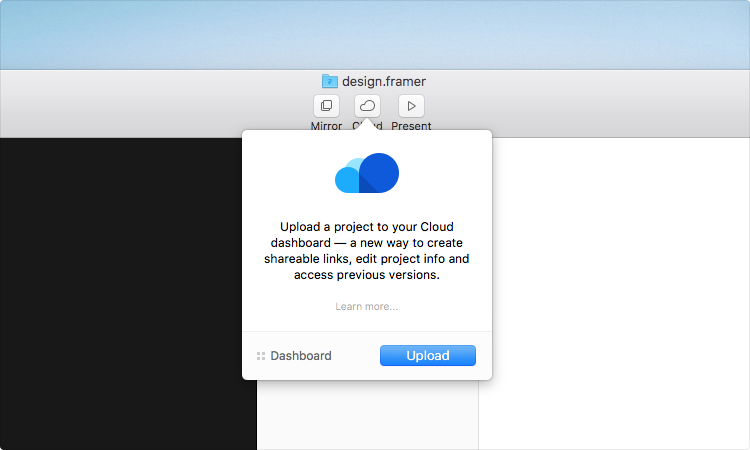Click the Present play icon
The width and height of the screenshot is (750, 450).
pyautogui.click(x=411, y=106)
